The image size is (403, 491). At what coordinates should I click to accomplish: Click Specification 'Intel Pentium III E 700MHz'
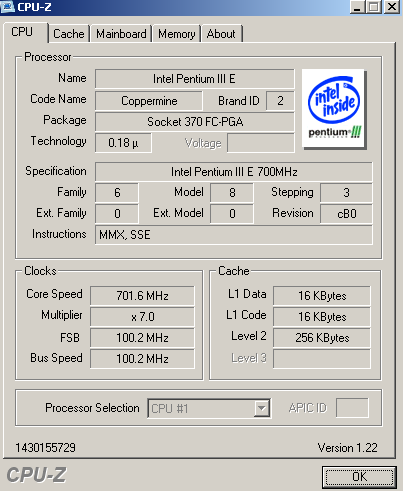(x=234, y=172)
